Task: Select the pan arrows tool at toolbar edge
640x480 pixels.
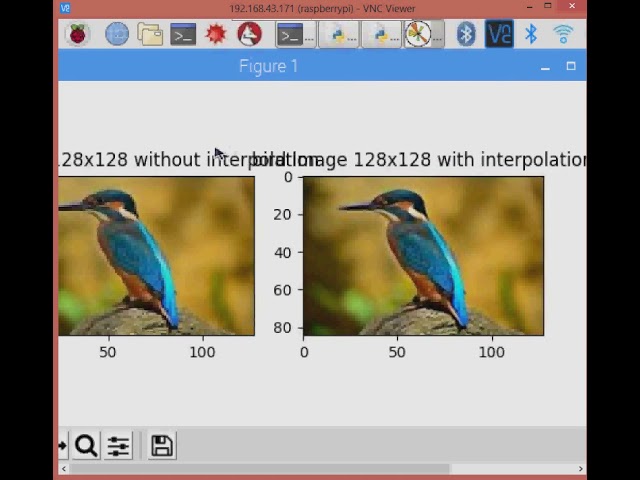Action: (63, 445)
